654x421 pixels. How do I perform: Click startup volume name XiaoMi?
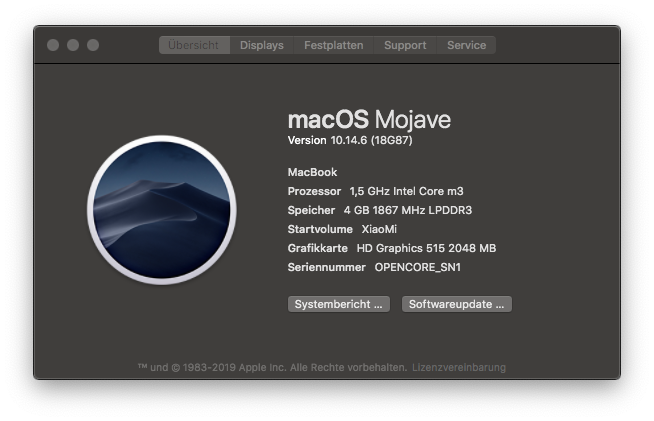pyautogui.click(x=379, y=229)
